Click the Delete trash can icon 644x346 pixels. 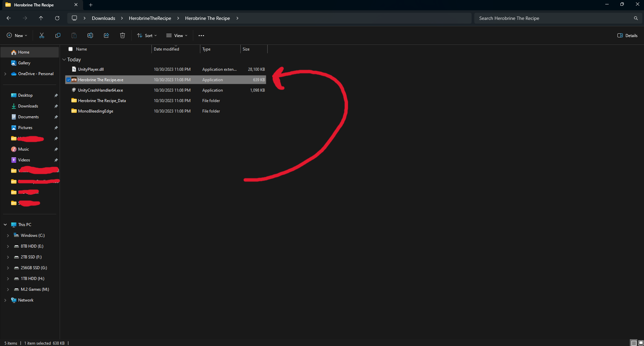[x=123, y=35]
